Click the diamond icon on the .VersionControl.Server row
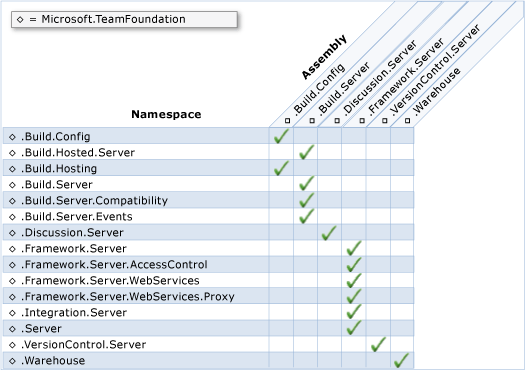This screenshot has width=525, height=371. tap(12, 345)
